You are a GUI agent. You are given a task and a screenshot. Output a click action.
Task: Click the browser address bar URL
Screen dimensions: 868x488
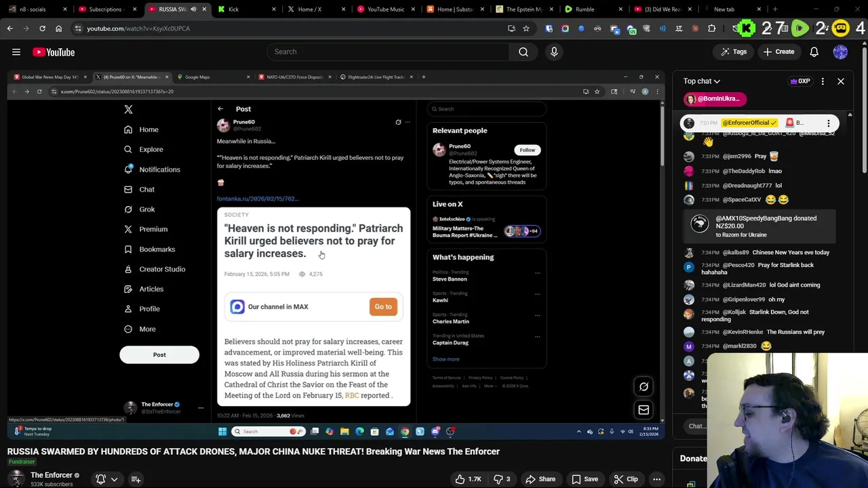[x=138, y=28]
